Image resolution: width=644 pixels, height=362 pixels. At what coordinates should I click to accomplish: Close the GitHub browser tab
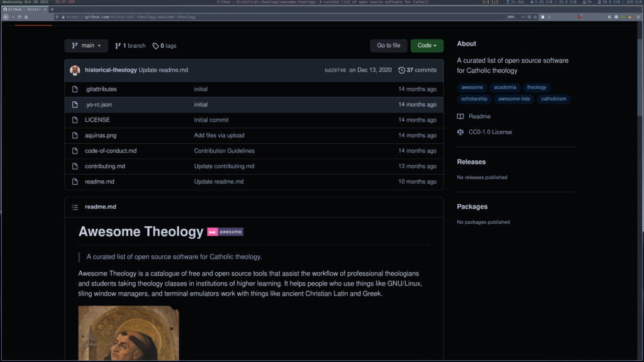(x=45, y=9)
